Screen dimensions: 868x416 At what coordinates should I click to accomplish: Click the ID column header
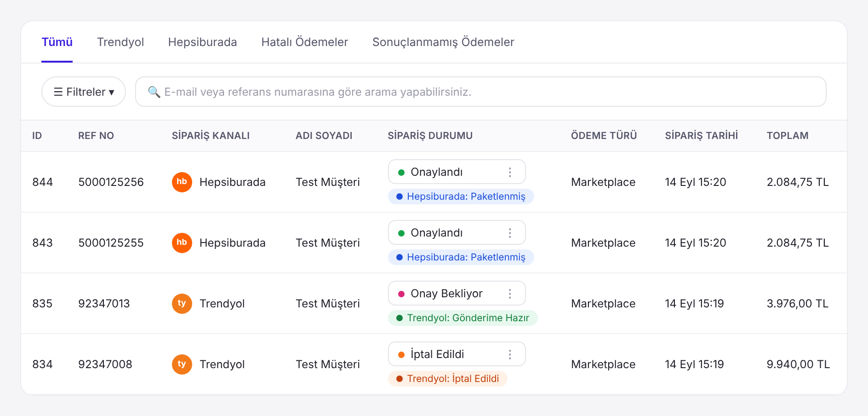(x=37, y=135)
